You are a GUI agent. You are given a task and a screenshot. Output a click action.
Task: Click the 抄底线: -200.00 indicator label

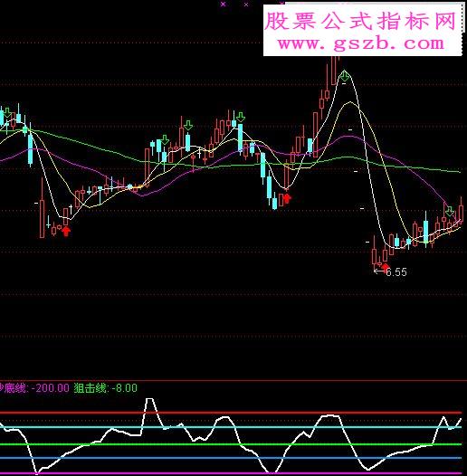(34, 388)
